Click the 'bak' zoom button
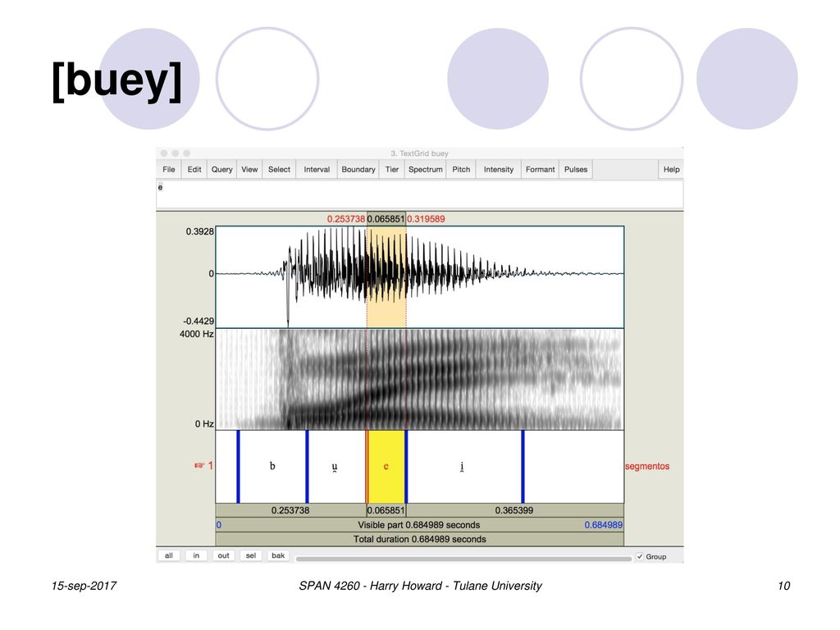The height and width of the screenshot is (630, 840). tap(278, 555)
